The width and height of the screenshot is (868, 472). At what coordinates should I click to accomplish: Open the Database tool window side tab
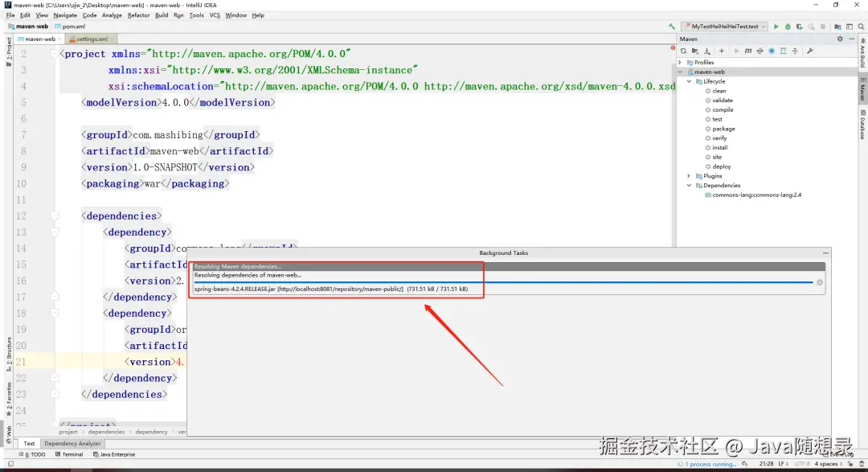coord(862,125)
